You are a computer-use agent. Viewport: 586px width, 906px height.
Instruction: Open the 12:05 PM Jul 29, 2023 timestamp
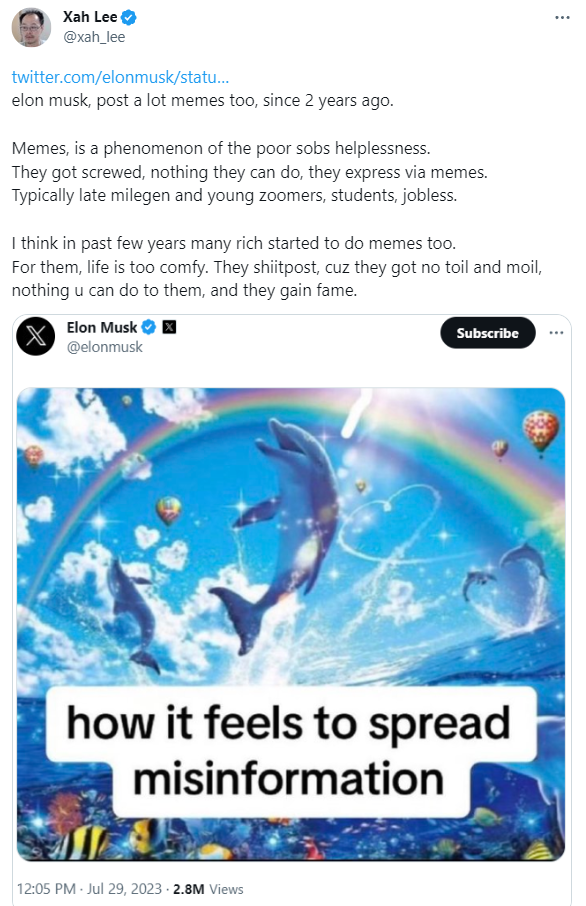[x=90, y=889]
